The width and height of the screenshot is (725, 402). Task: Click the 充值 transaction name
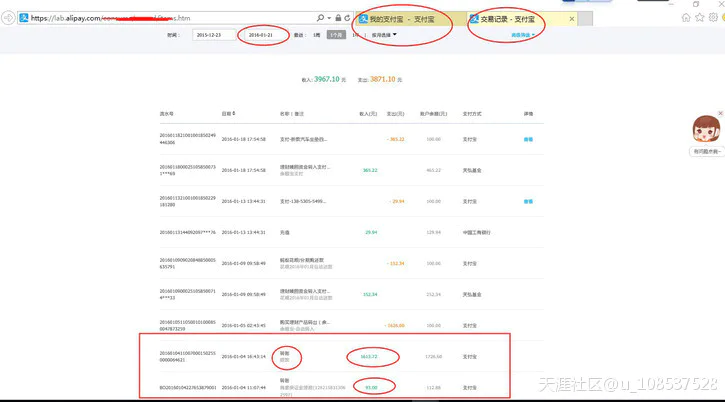284,232
